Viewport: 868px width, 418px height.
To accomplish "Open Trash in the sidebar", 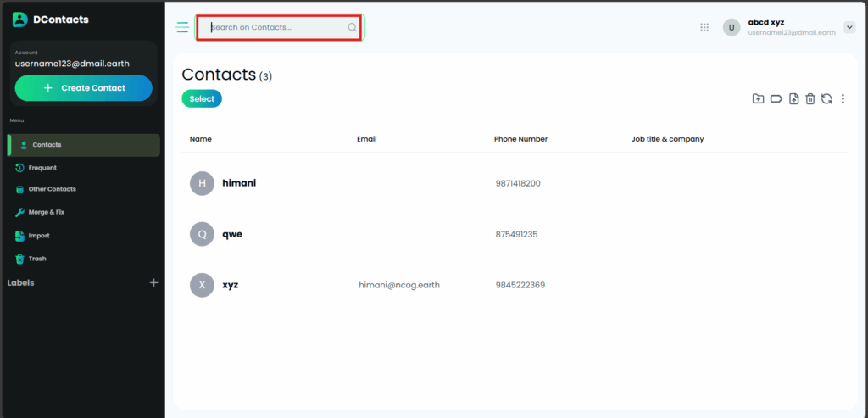I will point(36,259).
